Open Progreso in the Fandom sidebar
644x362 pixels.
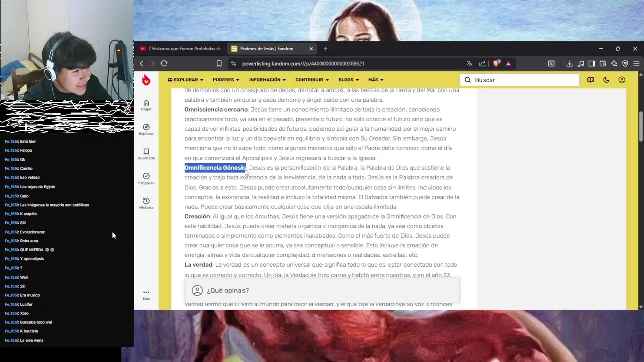click(146, 179)
